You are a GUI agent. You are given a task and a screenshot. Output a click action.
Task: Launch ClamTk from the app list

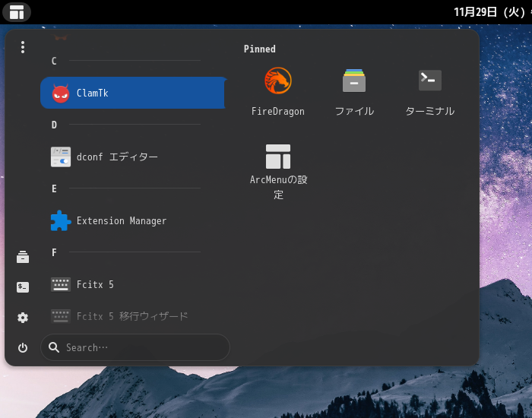coord(134,93)
